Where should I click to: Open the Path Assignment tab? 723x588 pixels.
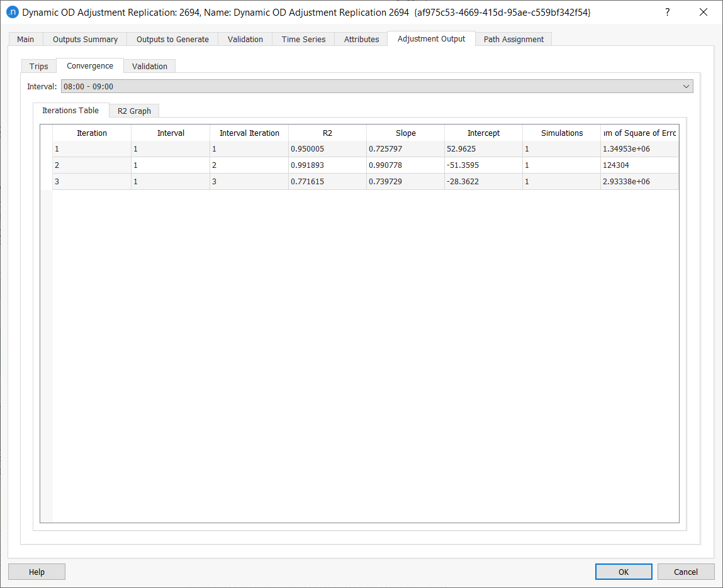(513, 39)
